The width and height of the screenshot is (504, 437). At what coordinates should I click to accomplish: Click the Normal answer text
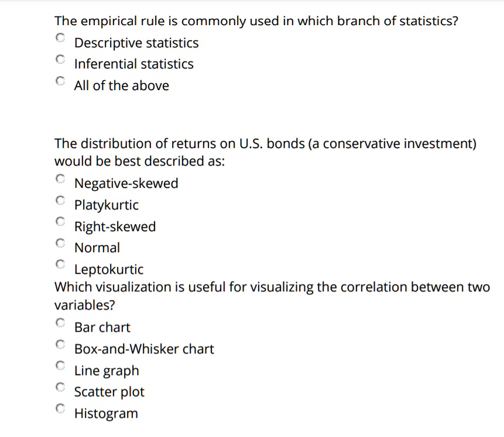click(x=97, y=248)
